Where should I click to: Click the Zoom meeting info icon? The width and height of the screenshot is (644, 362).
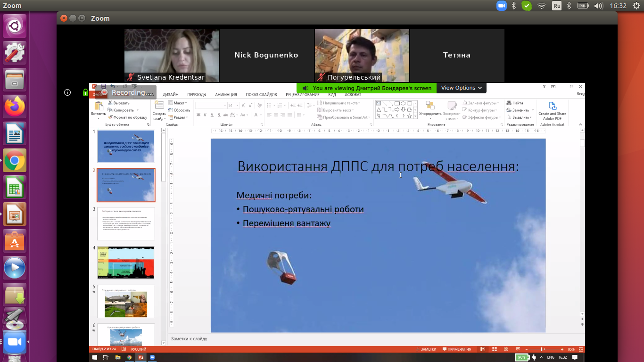pos(67,92)
